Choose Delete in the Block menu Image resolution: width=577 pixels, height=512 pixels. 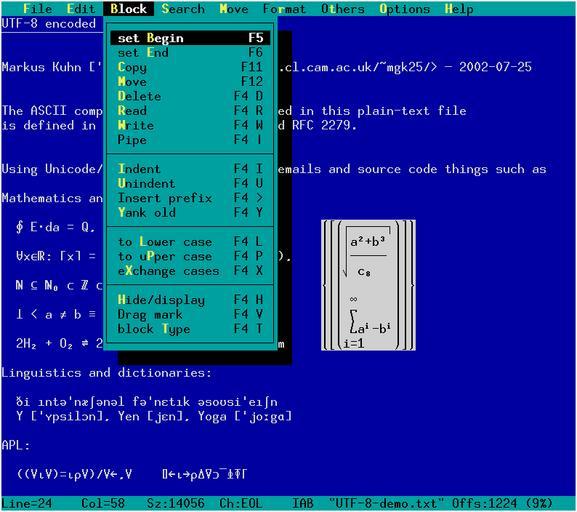click(190, 96)
